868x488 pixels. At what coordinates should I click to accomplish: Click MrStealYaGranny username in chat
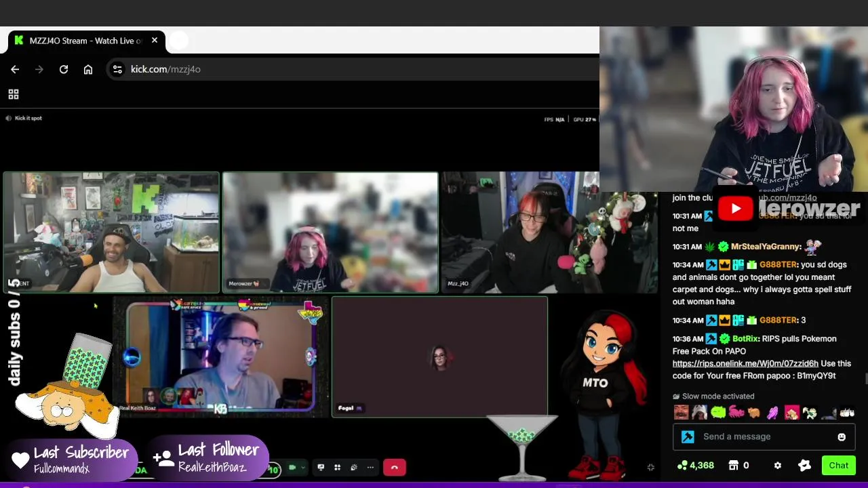click(x=766, y=247)
